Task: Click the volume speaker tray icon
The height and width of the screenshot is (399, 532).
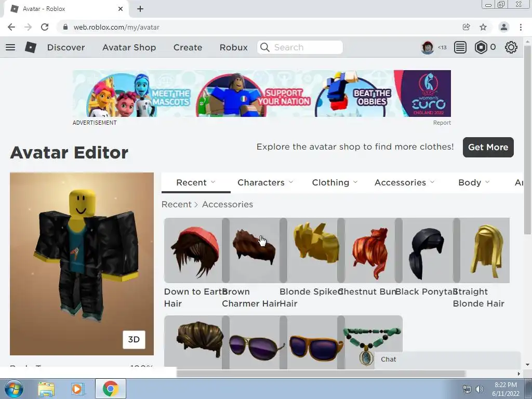Action: click(480, 389)
